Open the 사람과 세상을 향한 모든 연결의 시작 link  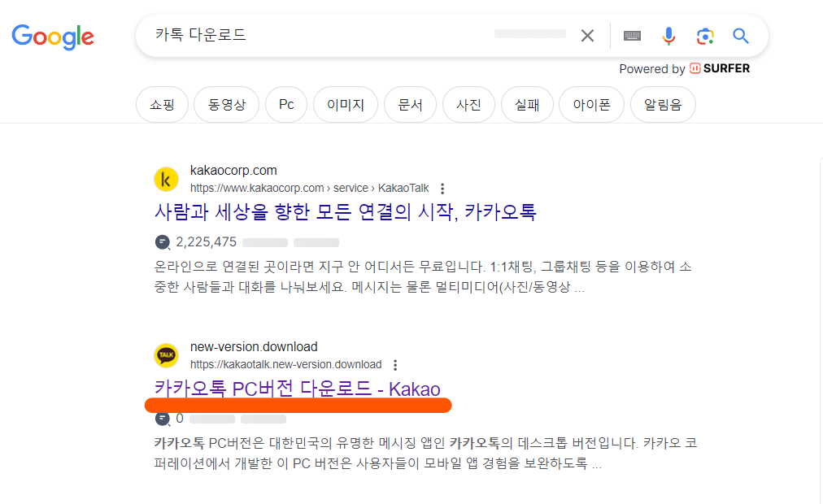(x=345, y=212)
